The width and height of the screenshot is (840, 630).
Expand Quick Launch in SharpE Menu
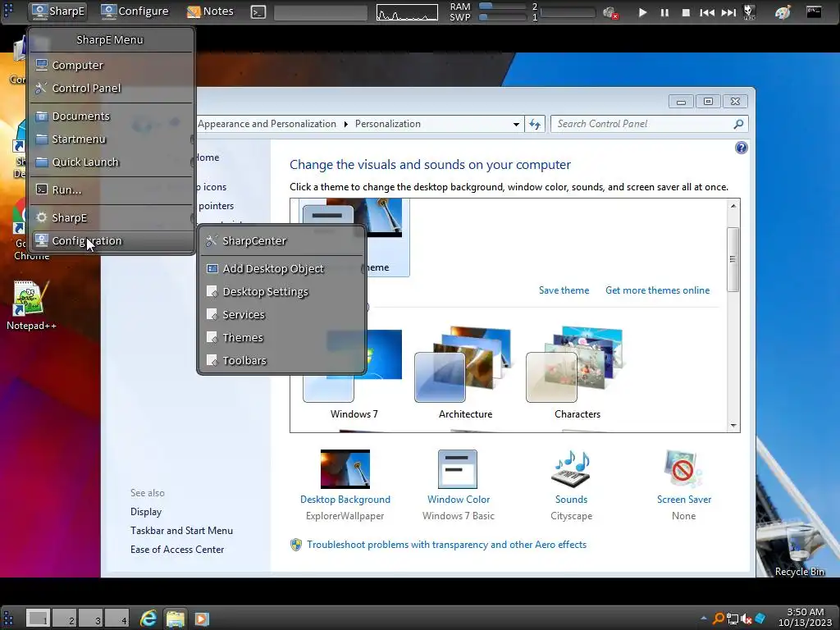(x=111, y=162)
